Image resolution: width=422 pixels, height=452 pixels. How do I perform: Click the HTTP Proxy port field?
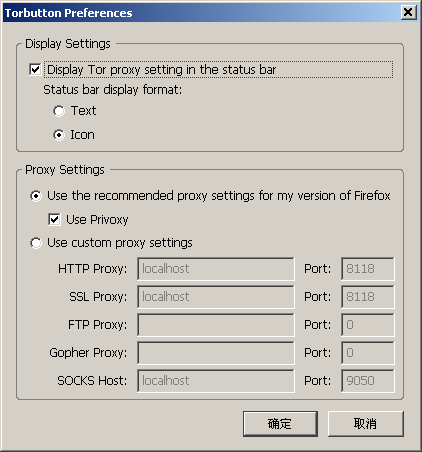point(368,269)
